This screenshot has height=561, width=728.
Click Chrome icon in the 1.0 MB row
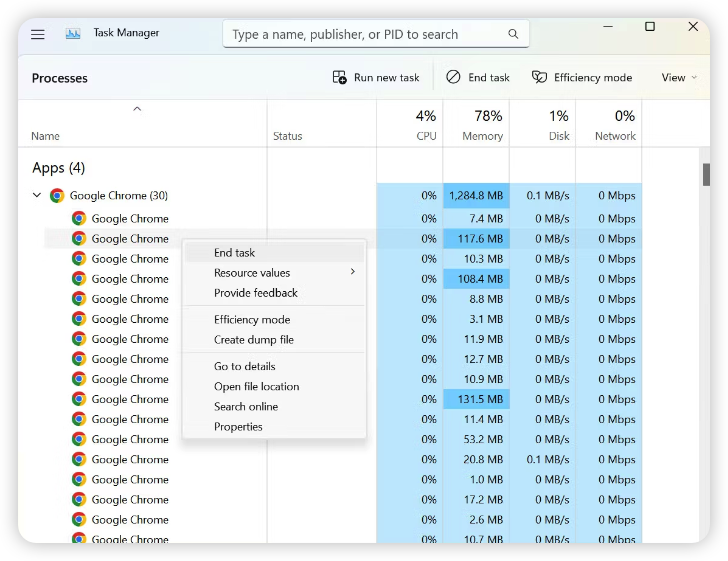coord(79,479)
